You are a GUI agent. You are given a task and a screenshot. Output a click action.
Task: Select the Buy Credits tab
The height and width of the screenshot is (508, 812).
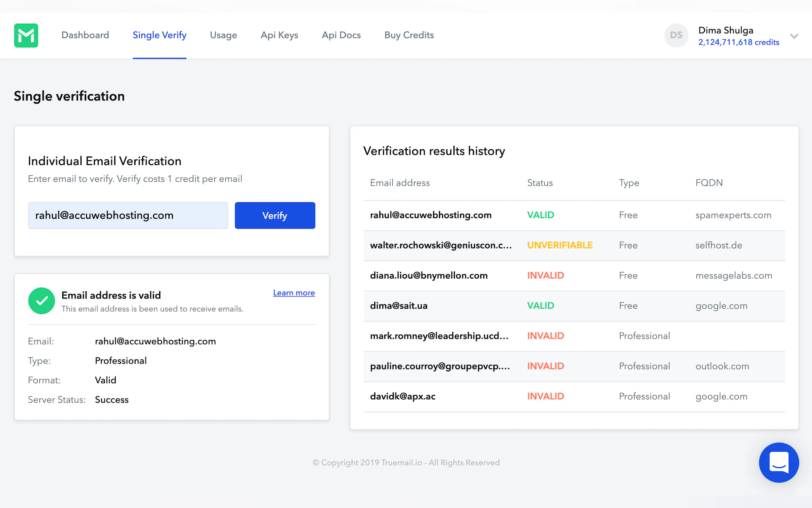coord(409,35)
